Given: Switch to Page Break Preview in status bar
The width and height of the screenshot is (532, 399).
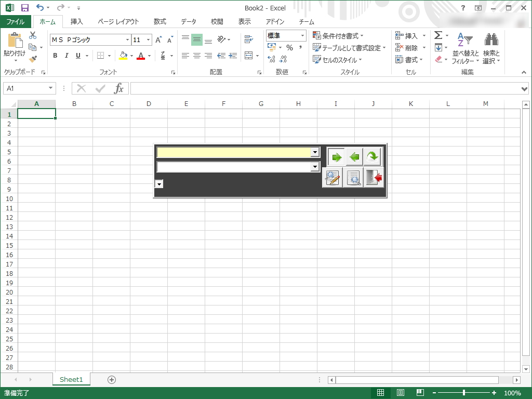Looking at the screenshot, I should coord(420,393).
